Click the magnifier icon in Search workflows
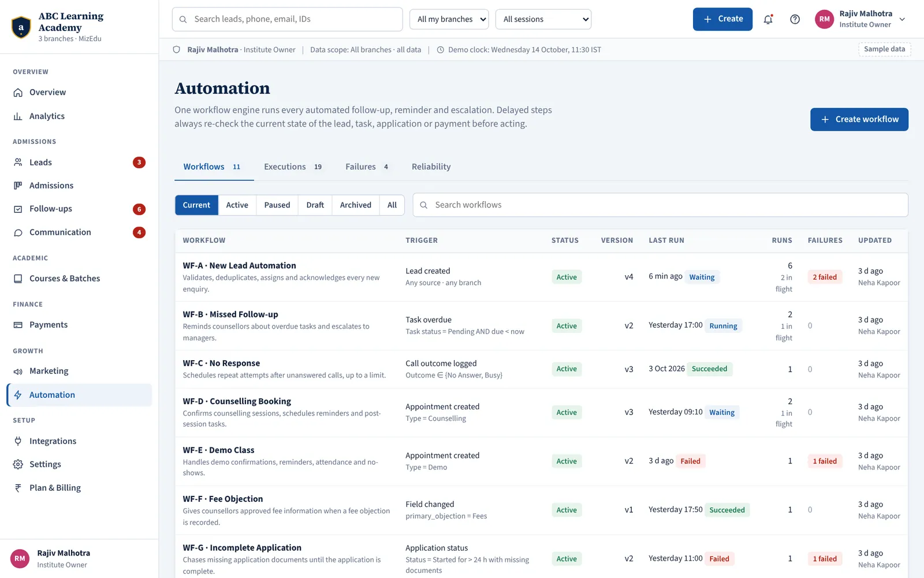Screen dimensions: 924x578 [423, 205]
